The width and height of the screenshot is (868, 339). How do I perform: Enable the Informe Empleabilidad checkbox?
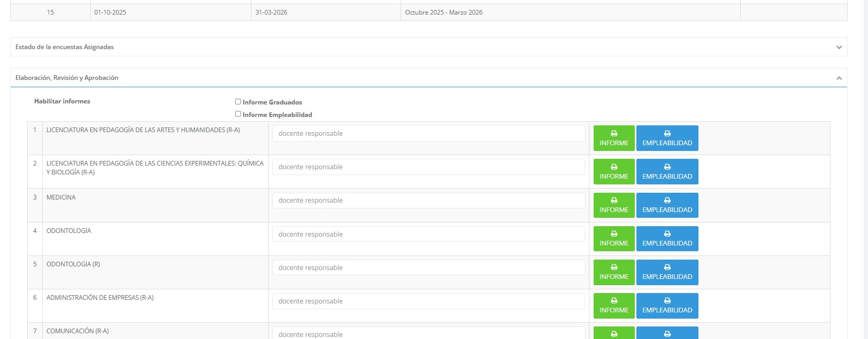pyautogui.click(x=238, y=114)
